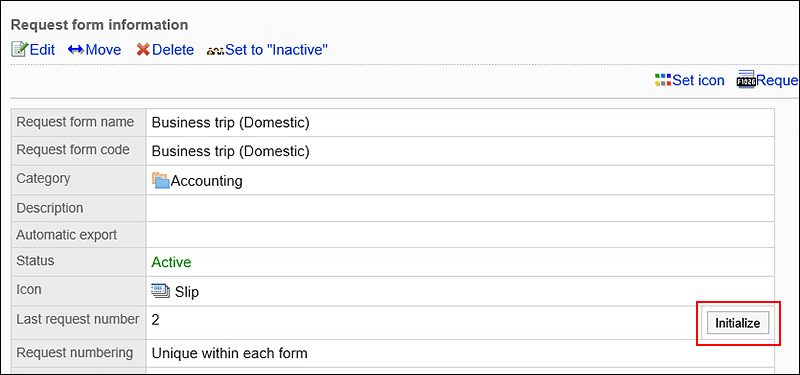Open the Edit link
The image size is (800, 375).
[42, 49]
